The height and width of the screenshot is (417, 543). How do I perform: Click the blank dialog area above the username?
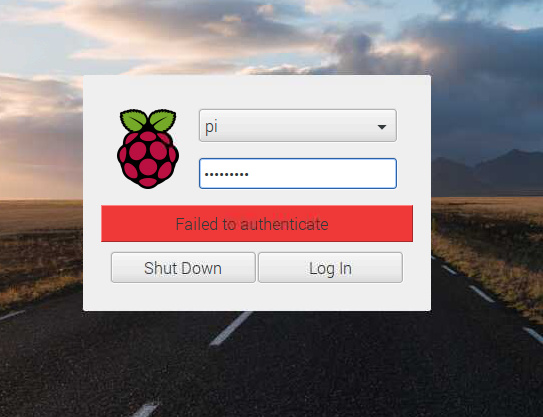[257, 92]
